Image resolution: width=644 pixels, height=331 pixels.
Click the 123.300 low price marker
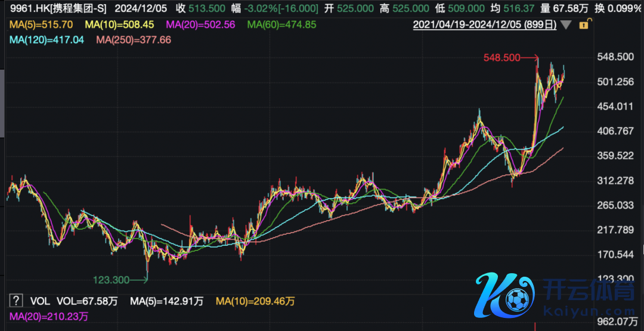pos(112,279)
